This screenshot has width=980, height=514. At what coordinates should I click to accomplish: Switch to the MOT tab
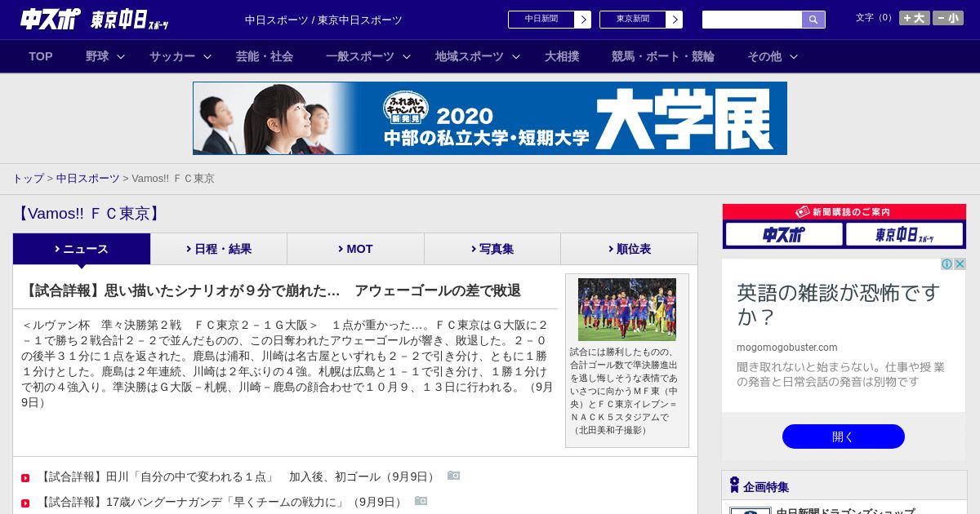[x=356, y=249]
